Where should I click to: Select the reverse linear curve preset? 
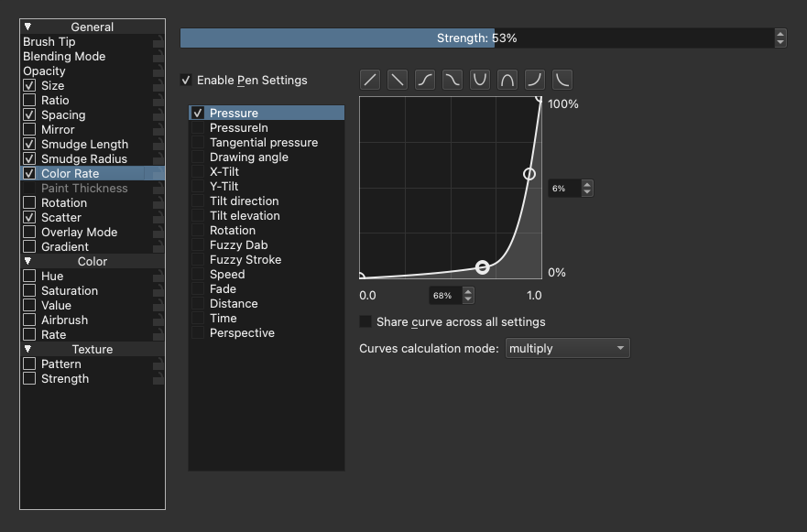397,80
